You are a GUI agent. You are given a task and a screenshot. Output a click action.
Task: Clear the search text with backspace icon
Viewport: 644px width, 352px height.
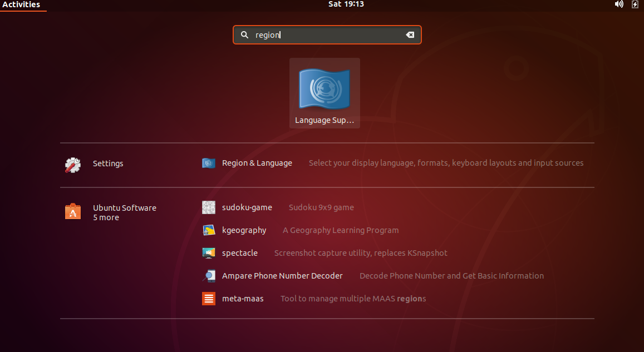coord(410,35)
